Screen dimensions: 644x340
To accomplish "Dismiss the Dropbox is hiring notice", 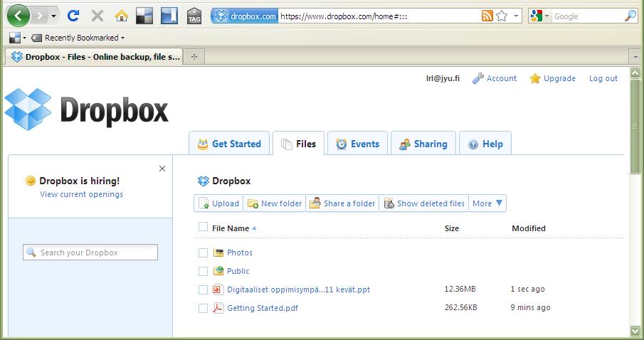I will (x=162, y=169).
